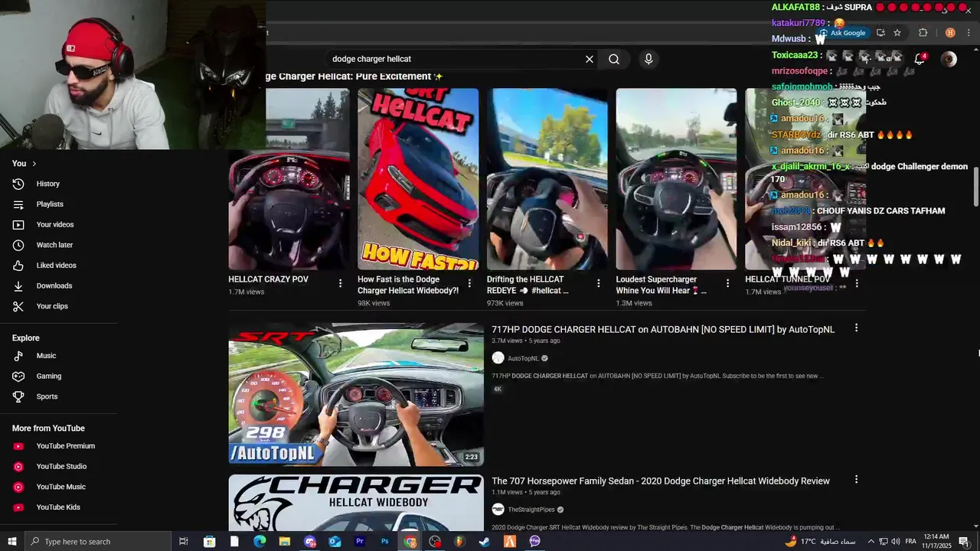Play the AutoTopNL 298 km/h autobahn thumbnail
This screenshot has height=551, width=980.
[x=356, y=394]
